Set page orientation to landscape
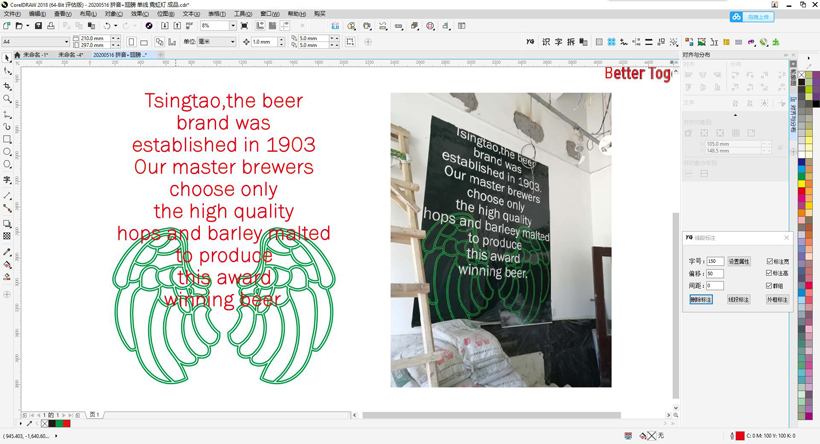820x444 pixels. (x=144, y=42)
